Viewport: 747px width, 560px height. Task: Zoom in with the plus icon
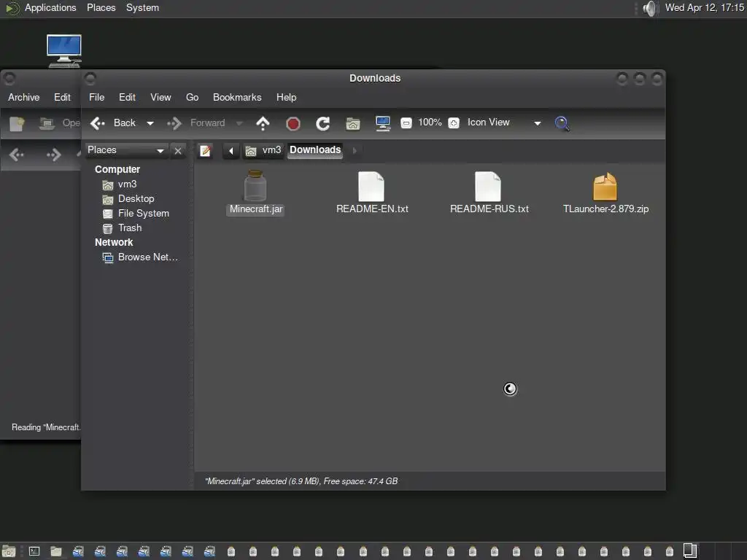[454, 122]
